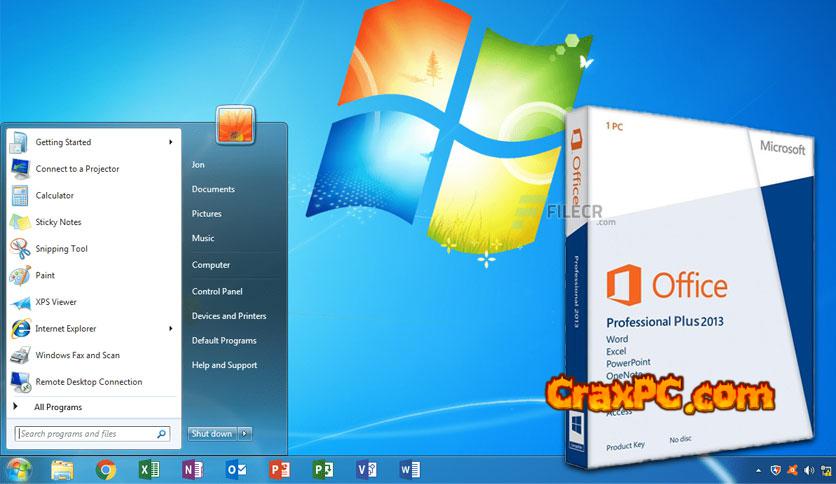The image size is (836, 484).
Task: Click the Paint palette icon
Action: [x=20, y=276]
